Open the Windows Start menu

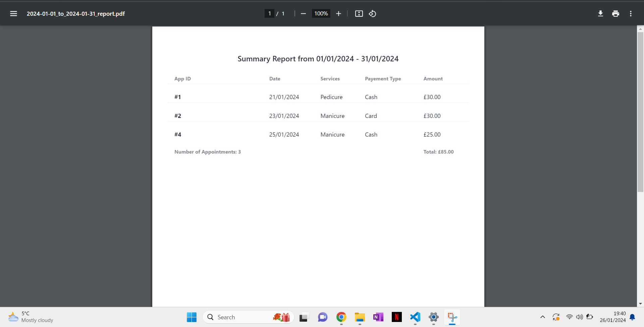[191, 317]
